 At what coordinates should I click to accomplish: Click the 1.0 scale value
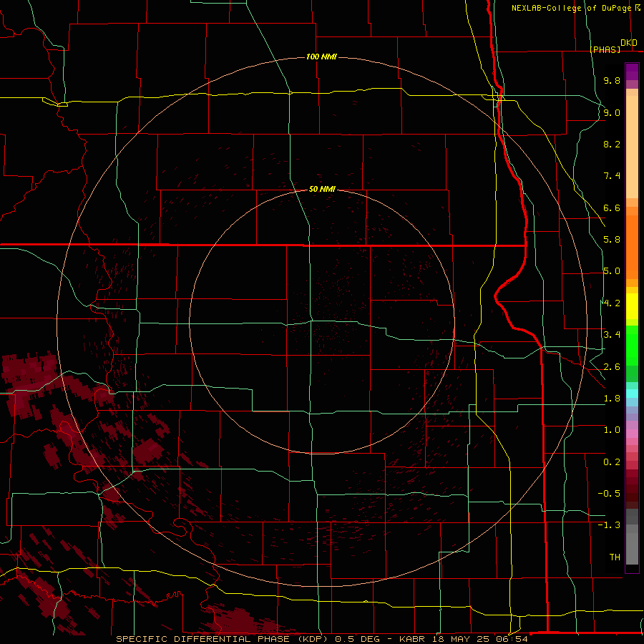coord(612,430)
